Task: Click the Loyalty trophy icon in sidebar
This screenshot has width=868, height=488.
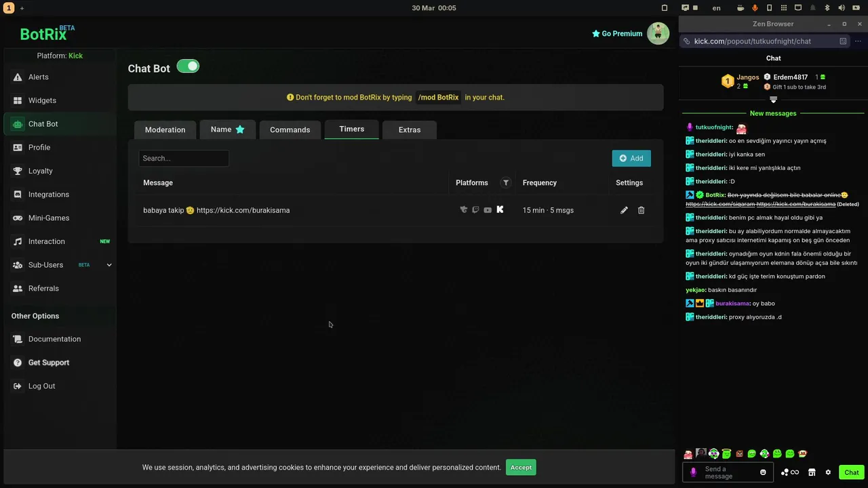Action: pyautogui.click(x=18, y=171)
